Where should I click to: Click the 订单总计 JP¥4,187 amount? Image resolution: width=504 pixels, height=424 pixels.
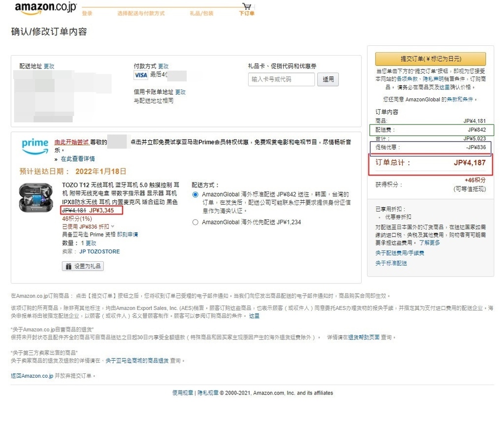(470, 163)
